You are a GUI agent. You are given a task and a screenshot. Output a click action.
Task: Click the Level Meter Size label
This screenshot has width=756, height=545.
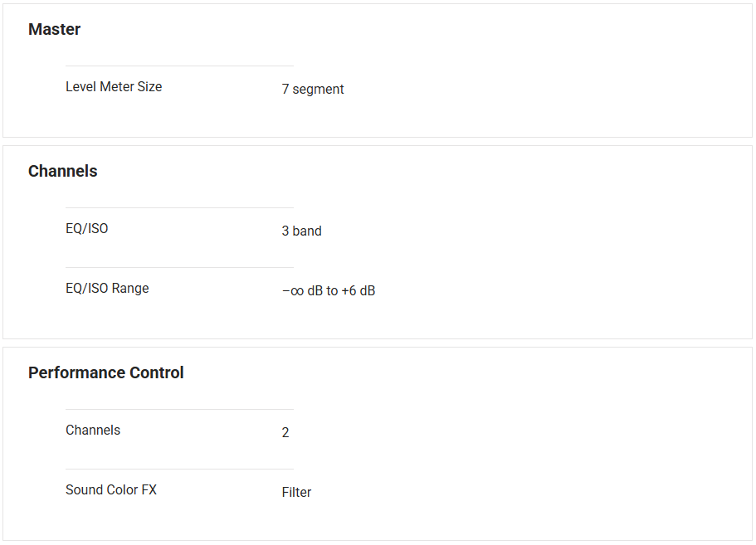114,87
